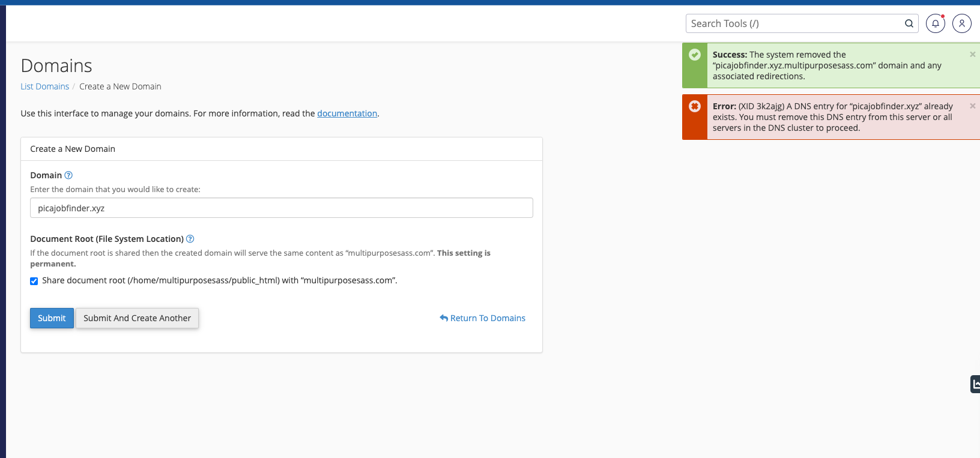
Task: Click the search magnifier icon
Action: click(909, 23)
